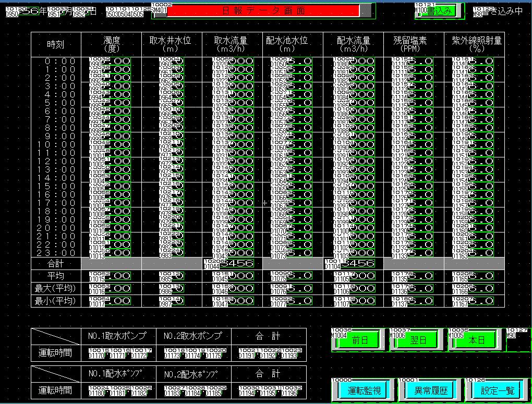Select 紫外線照射量 minimum value in 最小(平均) row
The width and height of the screenshot is (532, 404).
[x=474, y=301]
